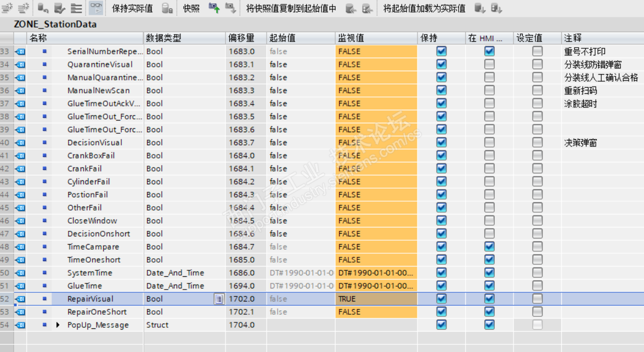644x352 pixels.
Task: Click the comment 分装线防错弹窗
Action: [592, 65]
